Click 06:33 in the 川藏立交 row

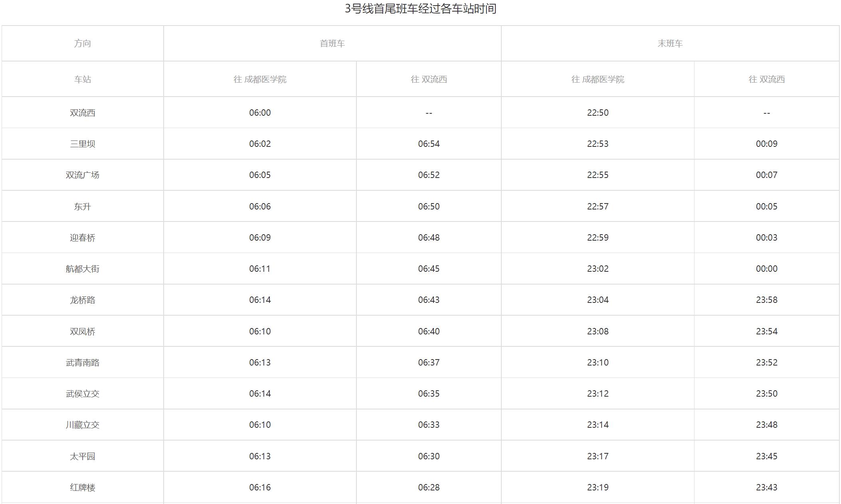429,425
